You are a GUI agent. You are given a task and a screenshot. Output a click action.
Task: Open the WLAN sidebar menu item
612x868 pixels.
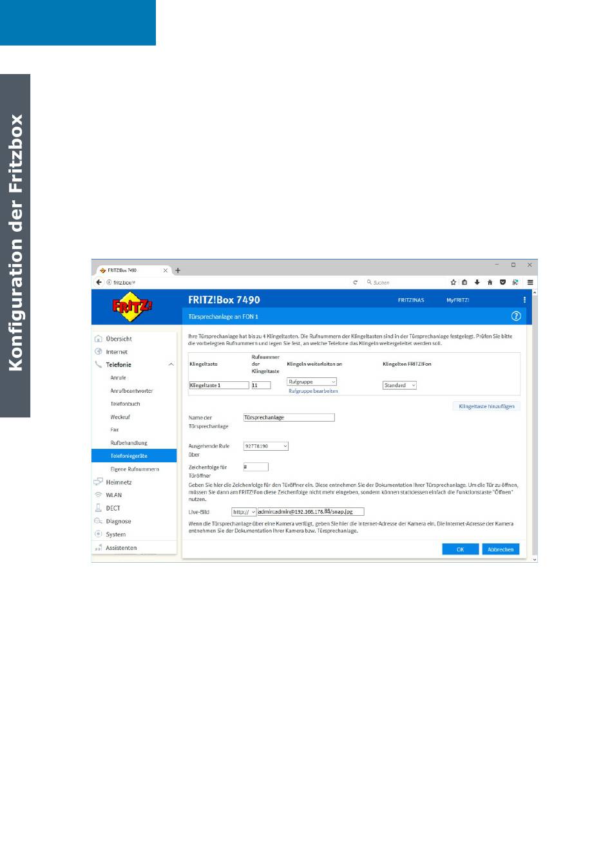pos(113,495)
